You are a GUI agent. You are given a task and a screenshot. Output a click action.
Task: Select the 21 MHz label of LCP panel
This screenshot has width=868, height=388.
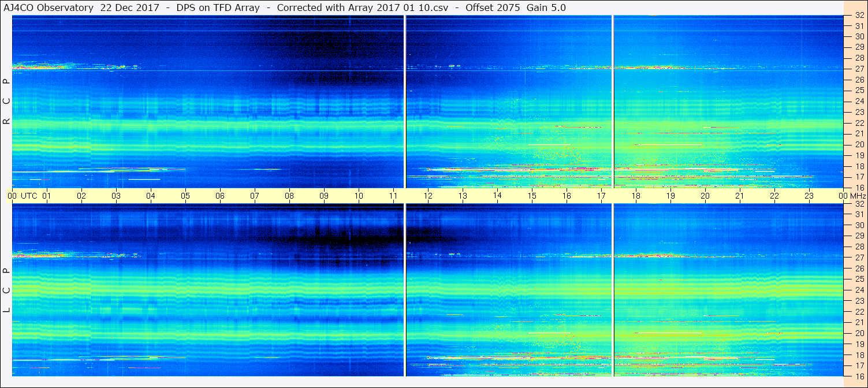pos(859,322)
